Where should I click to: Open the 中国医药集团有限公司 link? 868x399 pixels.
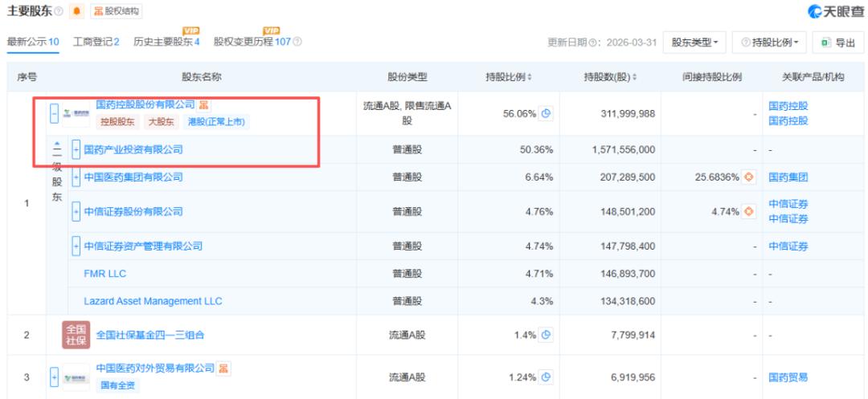pyautogui.click(x=133, y=177)
